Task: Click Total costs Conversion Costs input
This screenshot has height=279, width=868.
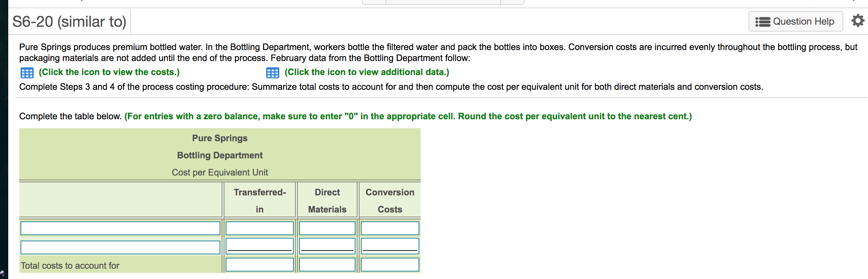Action: point(390,265)
